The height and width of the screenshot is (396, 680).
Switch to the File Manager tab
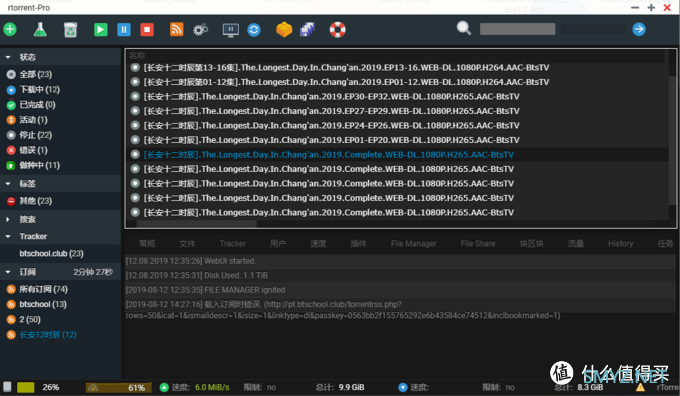click(x=413, y=244)
